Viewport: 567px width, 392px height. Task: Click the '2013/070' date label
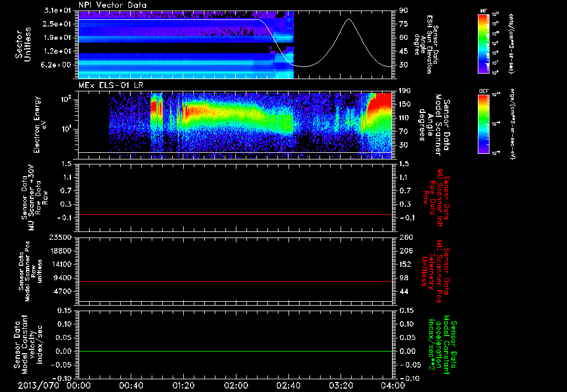click(38, 385)
